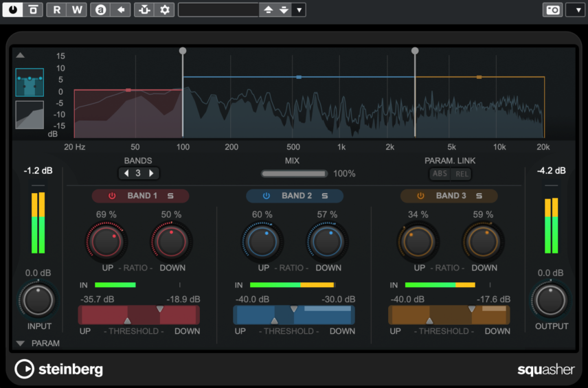Open the top-right functions dropdown menu
Screen dimensions: 588x388
[576, 10]
